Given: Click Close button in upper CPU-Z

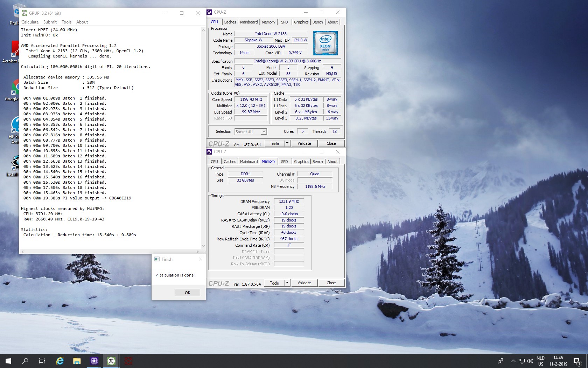Looking at the screenshot, I should [x=331, y=143].
